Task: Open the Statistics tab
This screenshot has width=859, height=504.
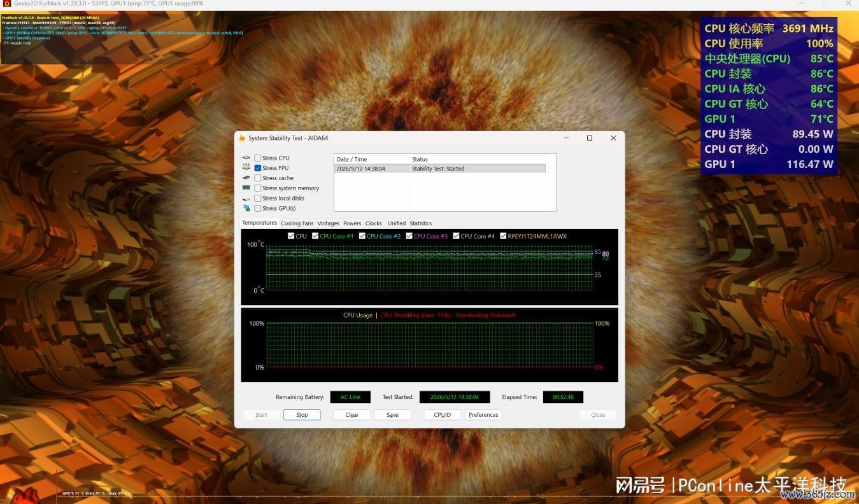Action: pyautogui.click(x=421, y=223)
